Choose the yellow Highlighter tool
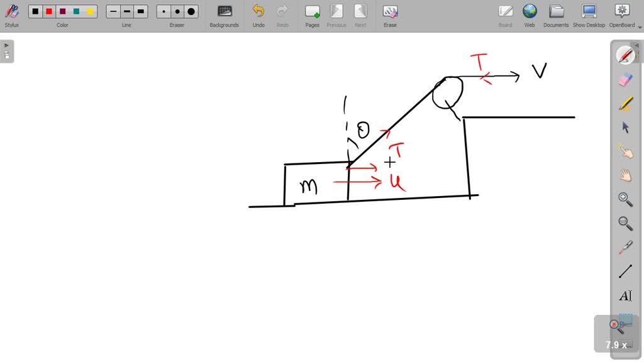The width and height of the screenshot is (644, 362). [x=625, y=103]
